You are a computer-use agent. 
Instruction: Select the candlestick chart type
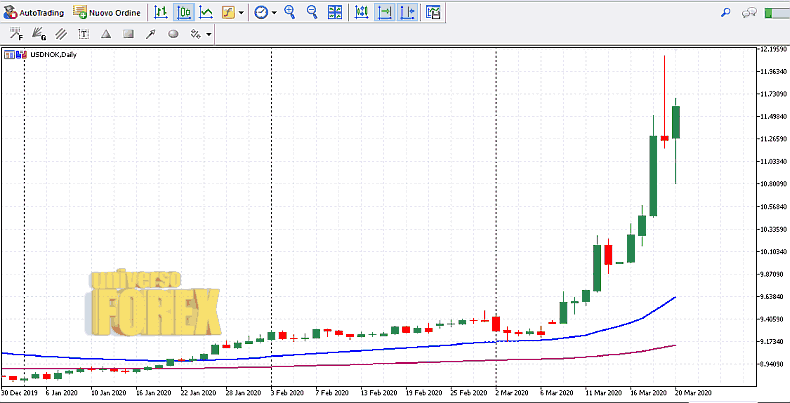[x=184, y=13]
